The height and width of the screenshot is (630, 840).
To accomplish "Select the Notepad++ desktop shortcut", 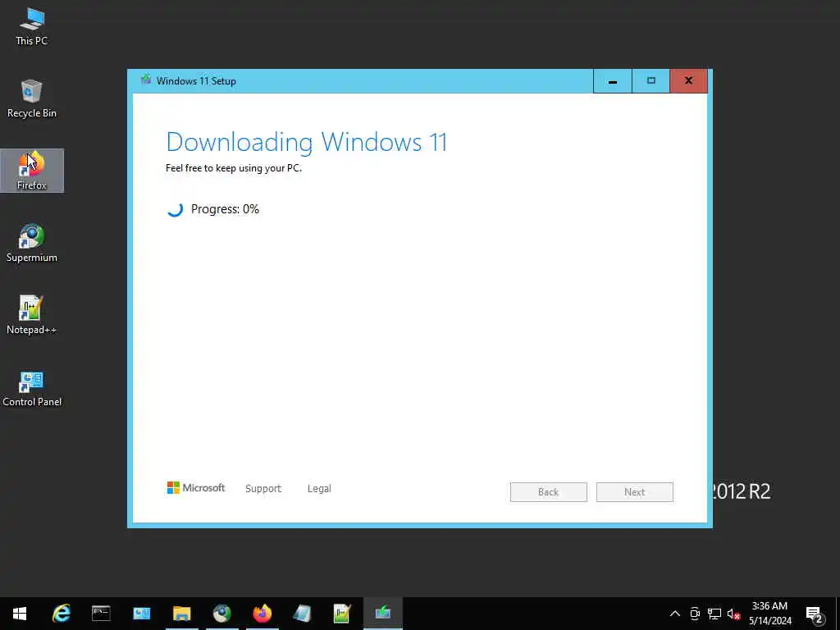I will (x=32, y=316).
